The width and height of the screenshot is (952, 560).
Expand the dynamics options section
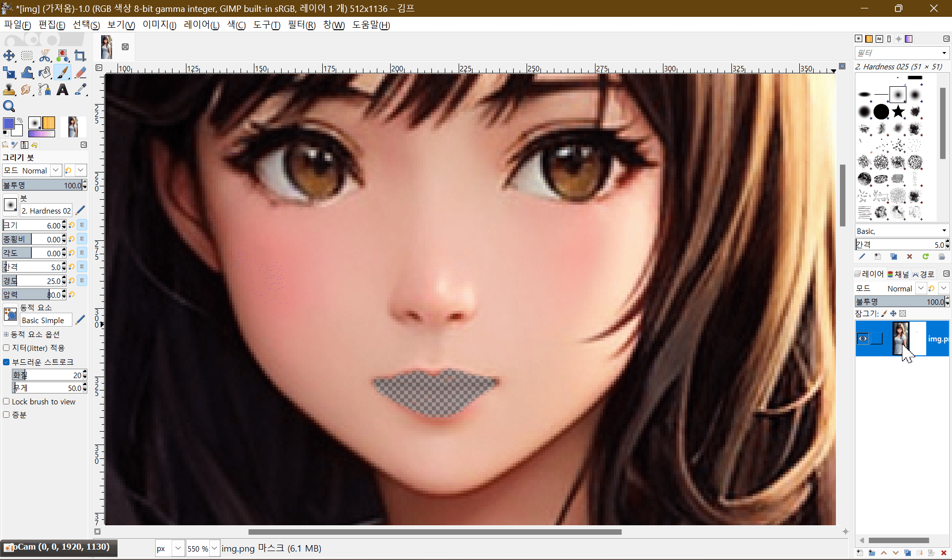click(x=6, y=335)
